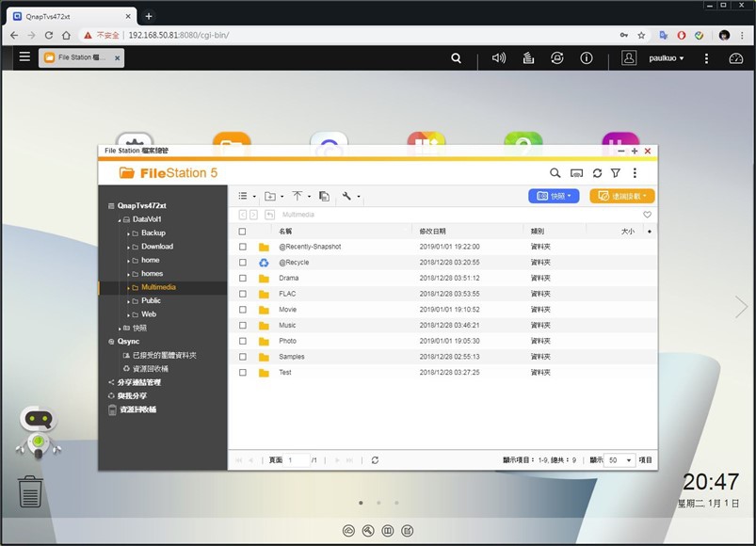Expand the Download folder arrow in tree

(x=128, y=248)
